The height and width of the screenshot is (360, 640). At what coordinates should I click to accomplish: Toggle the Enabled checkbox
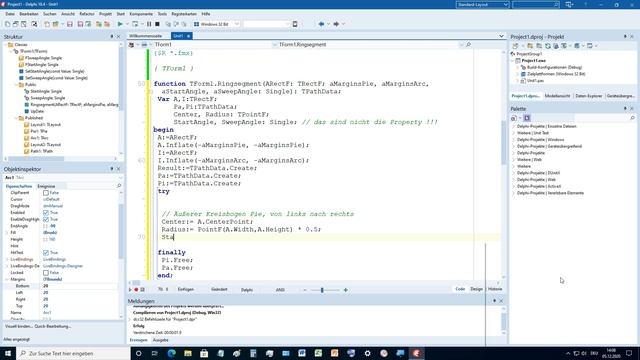pos(46,213)
